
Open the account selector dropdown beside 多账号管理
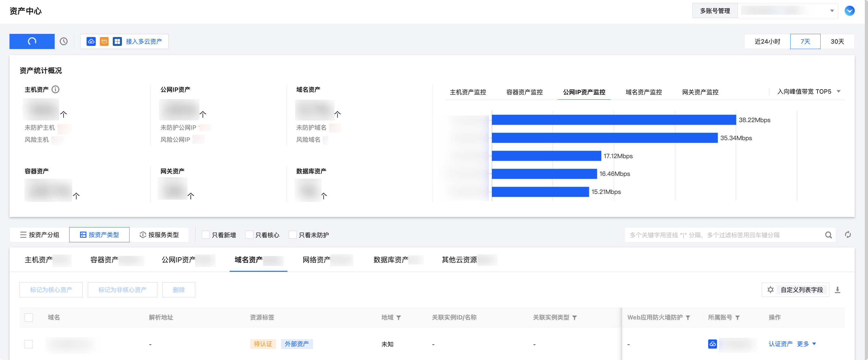coord(787,11)
